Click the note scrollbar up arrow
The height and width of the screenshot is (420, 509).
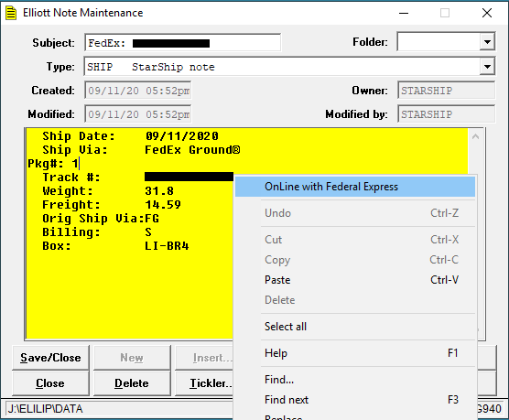475,136
